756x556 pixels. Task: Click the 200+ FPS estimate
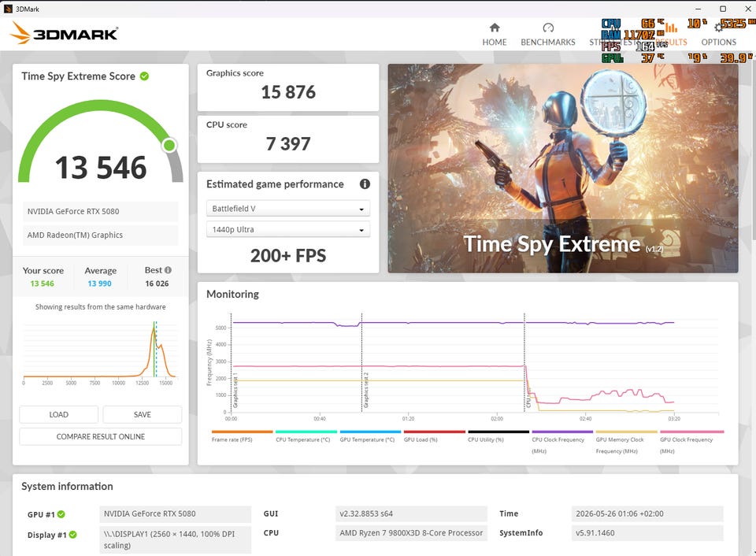click(288, 256)
